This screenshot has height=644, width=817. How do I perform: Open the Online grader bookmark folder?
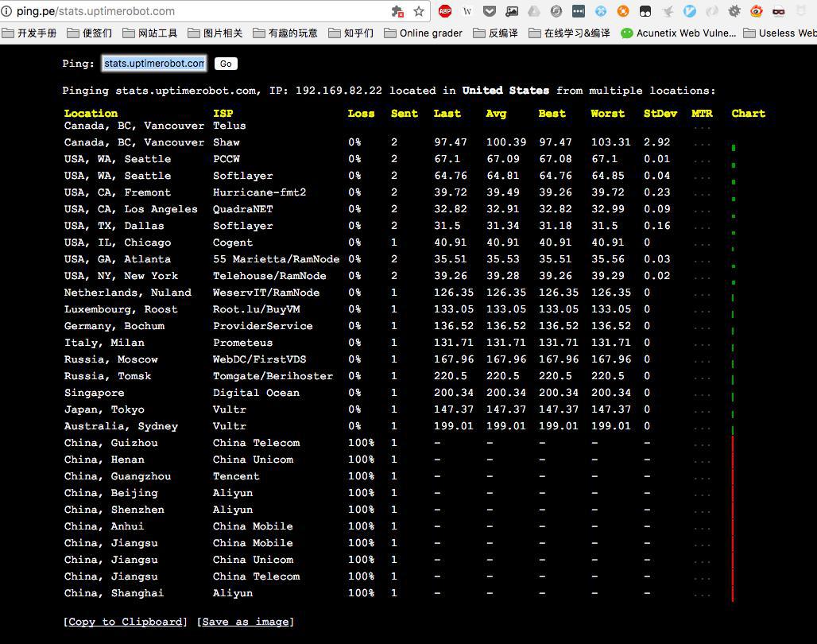(x=423, y=33)
